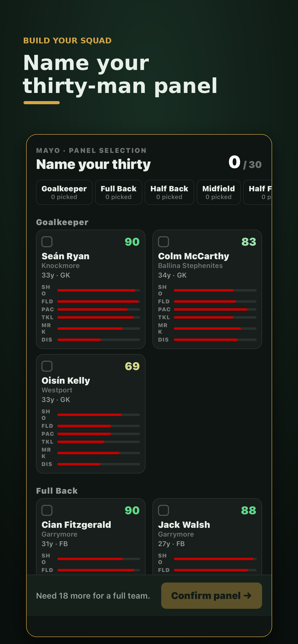Click the arrow icon on Confirm panel
This screenshot has width=298, height=644.
click(x=247, y=596)
